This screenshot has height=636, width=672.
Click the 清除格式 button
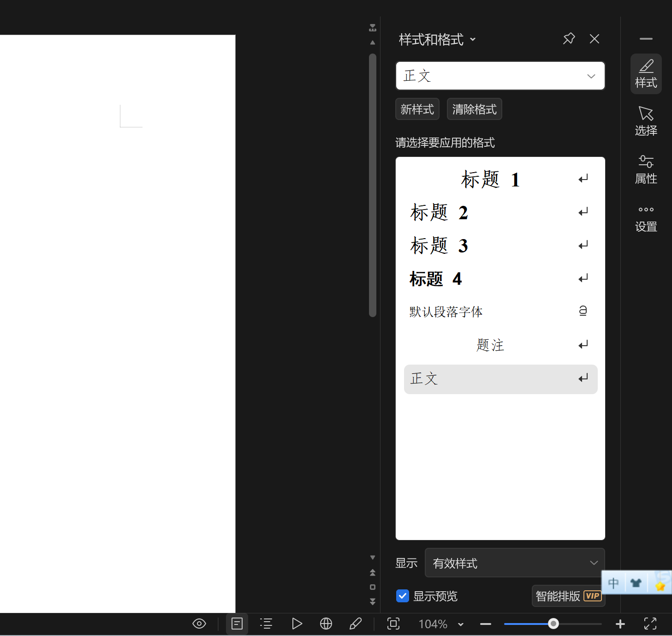pyautogui.click(x=474, y=109)
